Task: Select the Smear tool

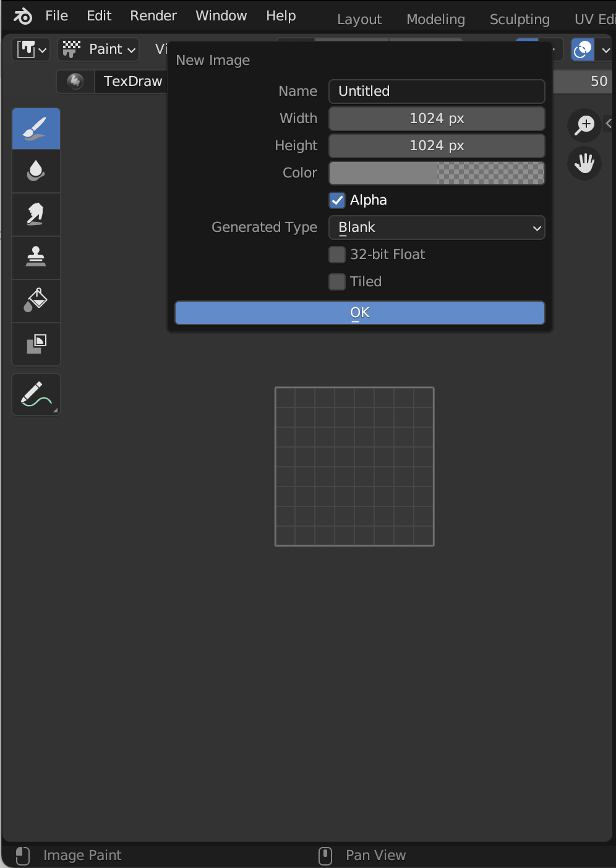Action: (36, 215)
